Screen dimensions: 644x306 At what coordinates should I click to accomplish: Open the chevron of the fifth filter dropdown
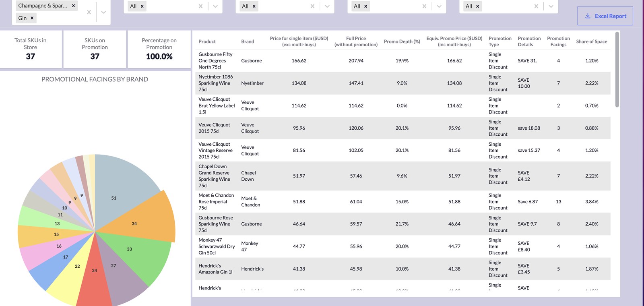point(551,6)
